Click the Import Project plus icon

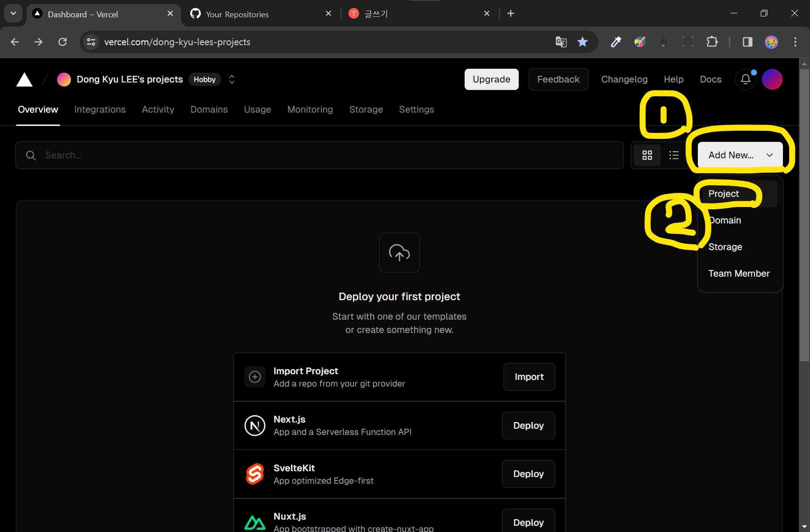pyautogui.click(x=255, y=377)
